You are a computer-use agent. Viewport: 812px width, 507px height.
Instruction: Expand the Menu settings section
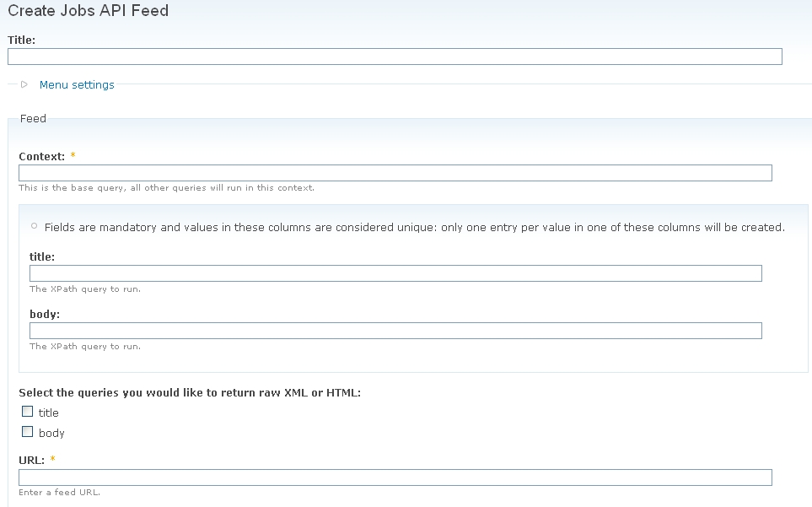[77, 84]
